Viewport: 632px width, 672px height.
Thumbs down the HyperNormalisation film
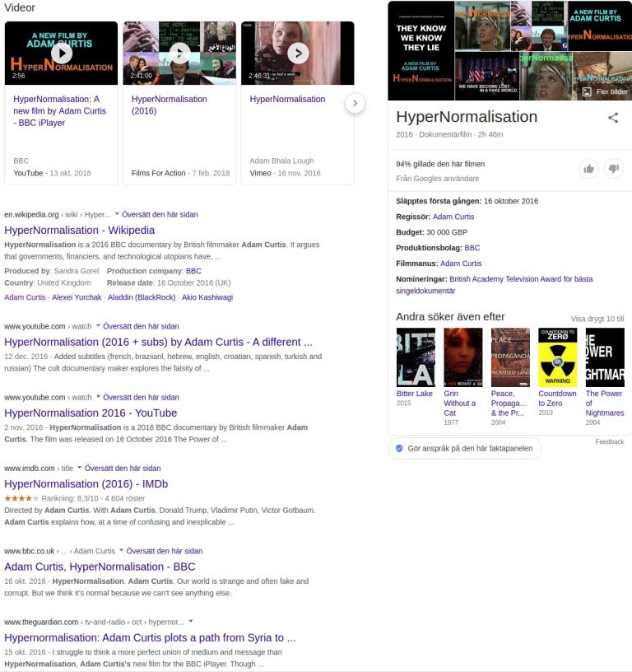coord(614,169)
